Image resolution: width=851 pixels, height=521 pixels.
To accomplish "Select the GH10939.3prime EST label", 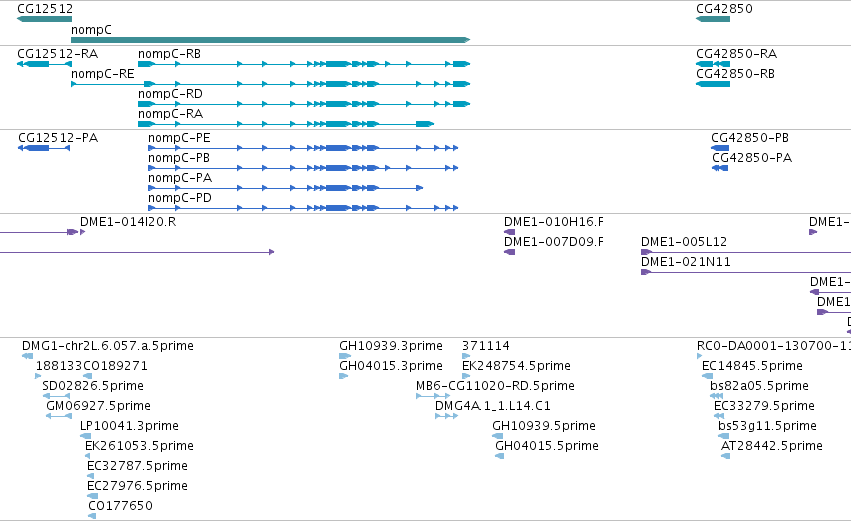I will coord(391,346).
